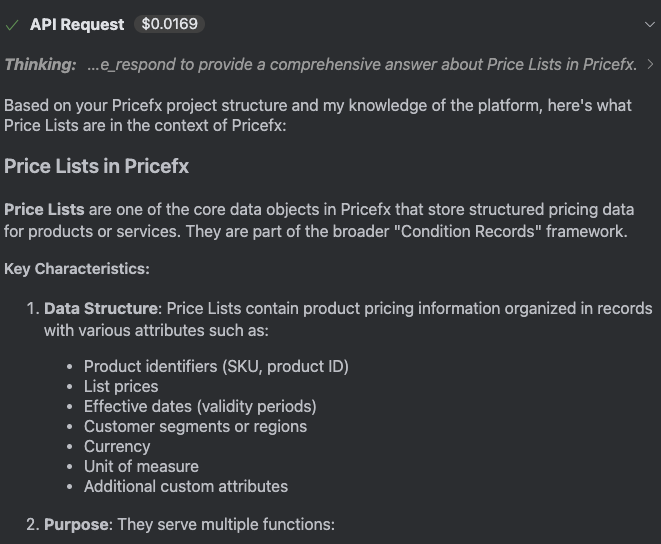This screenshot has height=544, width=661.
Task: Click the 'List prices' bullet
Action: tap(121, 386)
